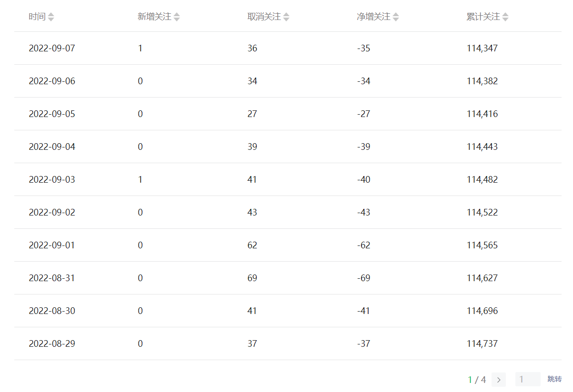The height and width of the screenshot is (392, 573).
Task: Sort by 取消关注 sort icon
Action: click(x=286, y=17)
